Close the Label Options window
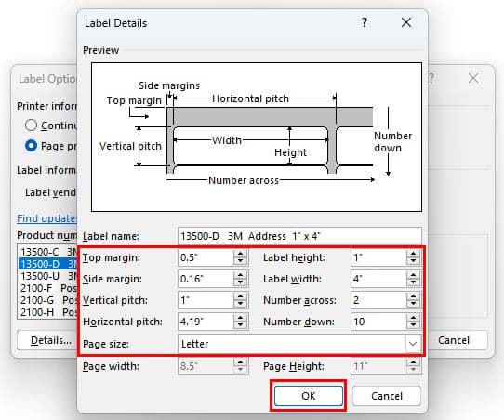This screenshot has width=504, height=420. pyautogui.click(x=473, y=78)
